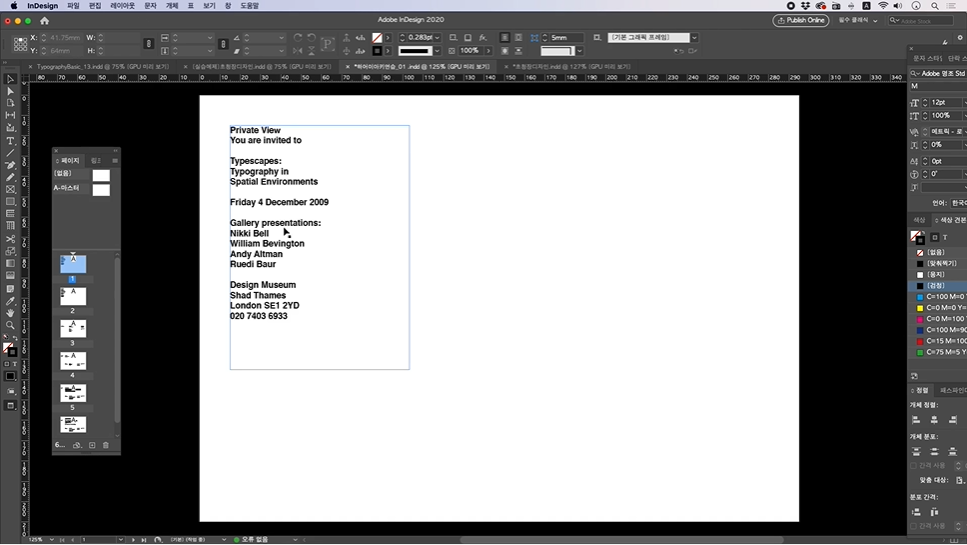Select the Yellow C=0 M=0 swatch
The width and height of the screenshot is (967, 545).
[938, 308]
